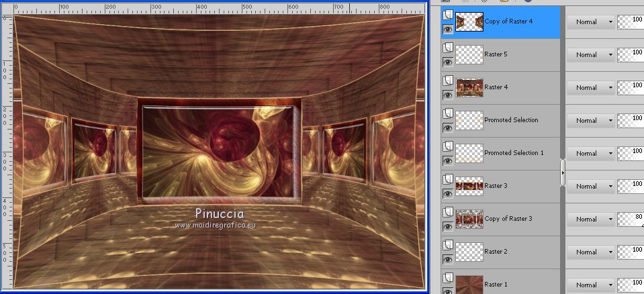
Task: Hide the Raster 3 layer
Action: [448, 193]
